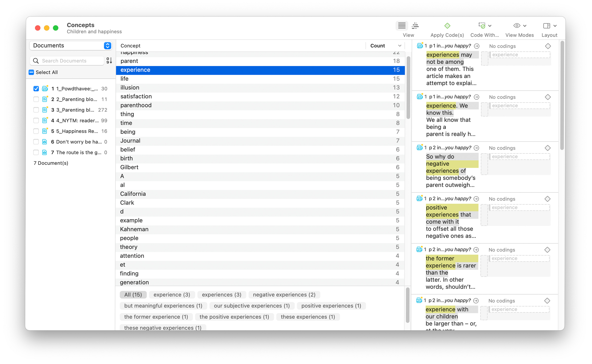Uncheck document 1_Powdthavee checkbox
The width and height of the screenshot is (592, 364).
tap(36, 89)
